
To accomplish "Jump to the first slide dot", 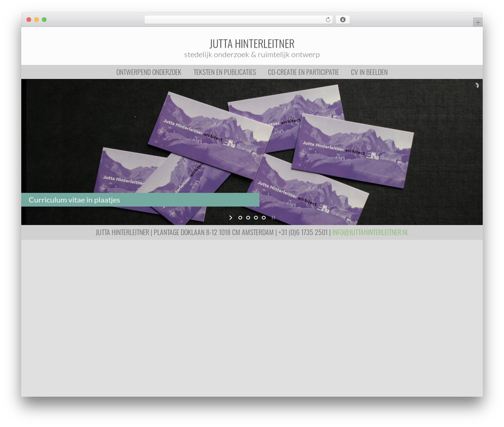I will [x=240, y=217].
